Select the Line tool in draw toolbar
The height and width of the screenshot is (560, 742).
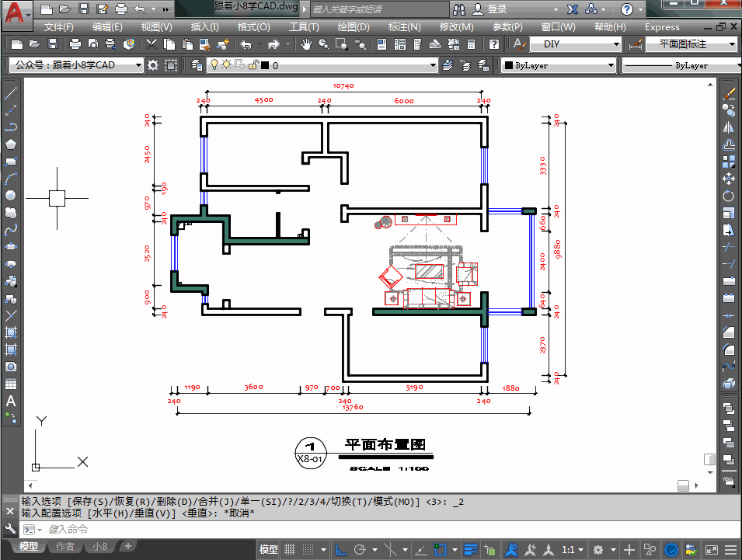10,93
